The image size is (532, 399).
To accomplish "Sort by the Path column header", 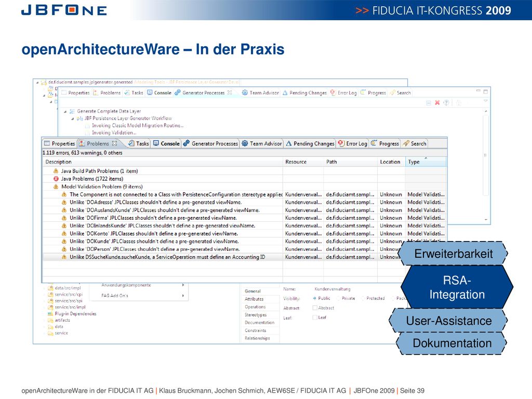I will 351,162.
